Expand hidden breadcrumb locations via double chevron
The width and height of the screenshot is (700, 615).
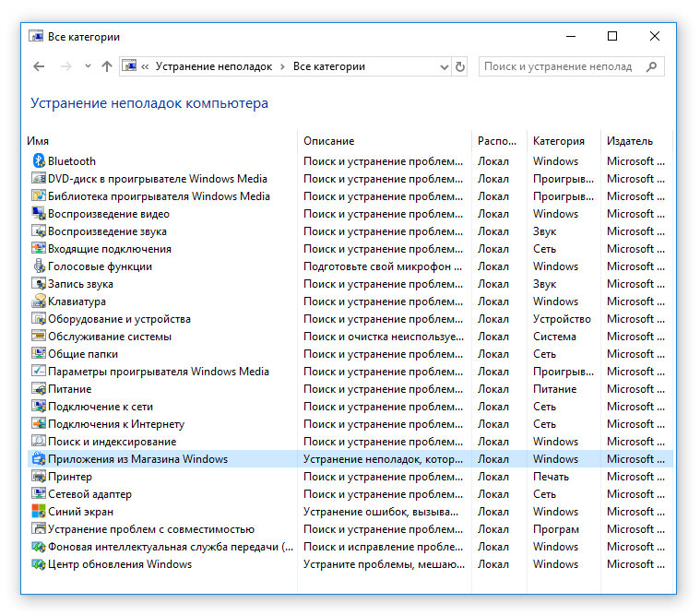[x=145, y=66]
